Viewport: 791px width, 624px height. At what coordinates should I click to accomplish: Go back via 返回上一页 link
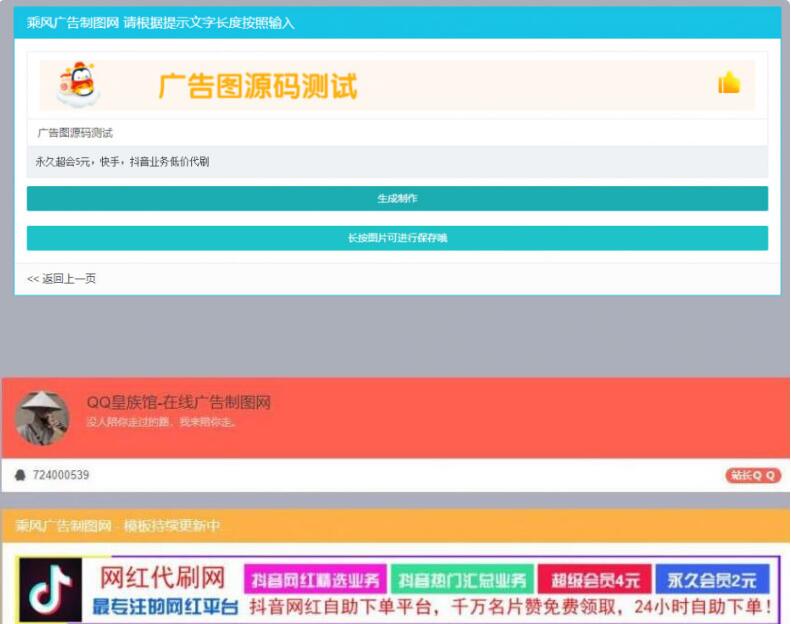click(62, 279)
